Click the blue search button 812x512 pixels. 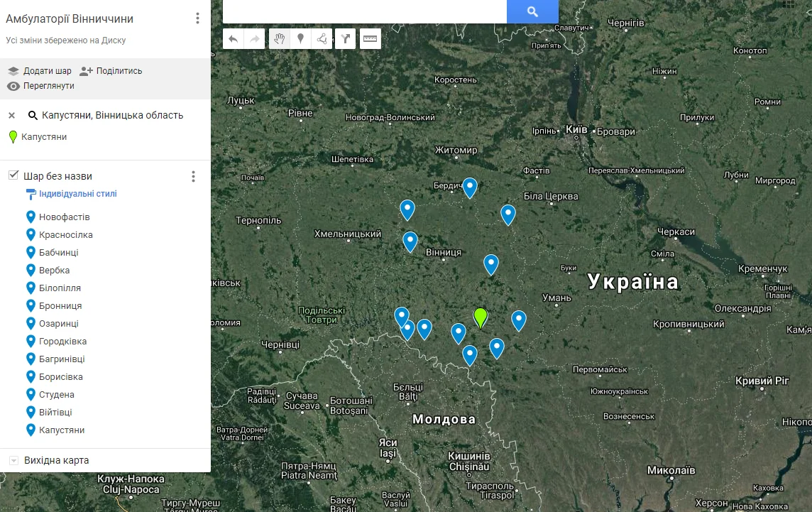point(532,11)
